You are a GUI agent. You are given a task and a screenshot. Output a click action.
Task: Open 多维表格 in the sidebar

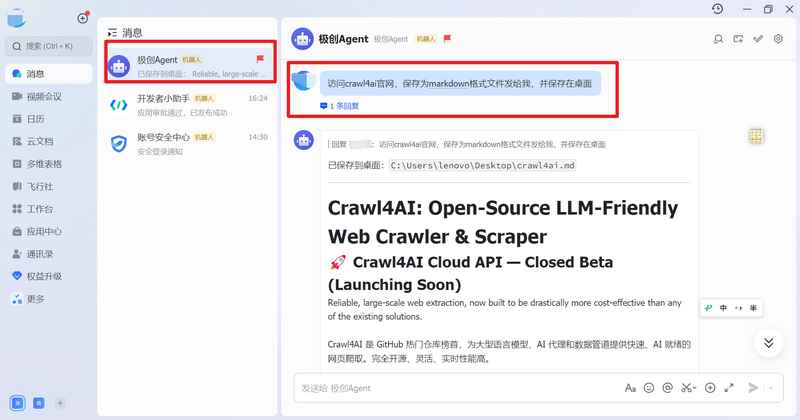[49, 164]
